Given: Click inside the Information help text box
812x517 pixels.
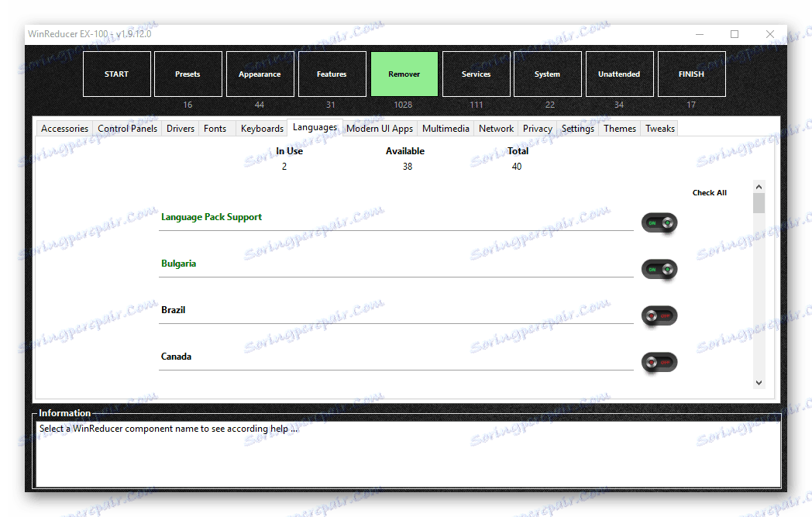Looking at the screenshot, I should coord(408,454).
